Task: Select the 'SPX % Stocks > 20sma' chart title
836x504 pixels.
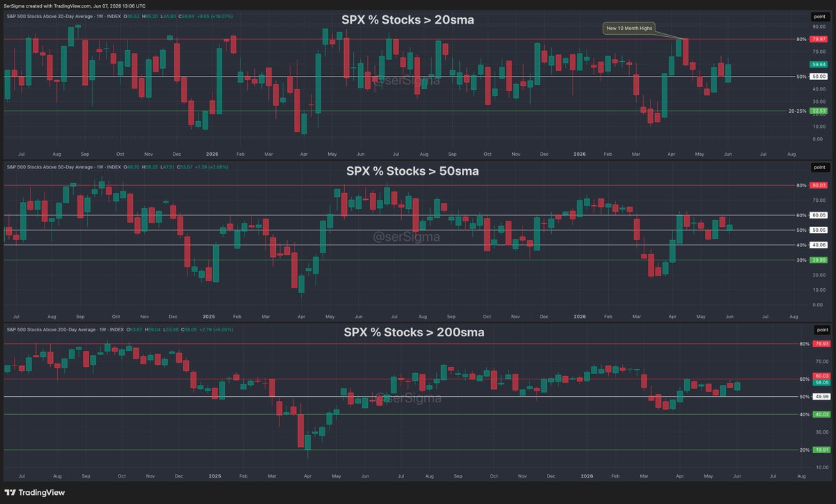Action: click(408, 19)
